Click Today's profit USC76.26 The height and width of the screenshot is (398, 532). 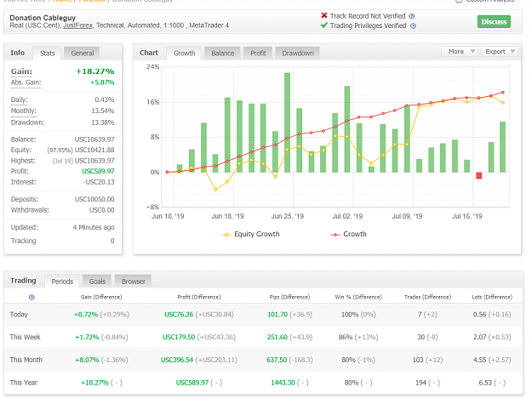click(179, 315)
